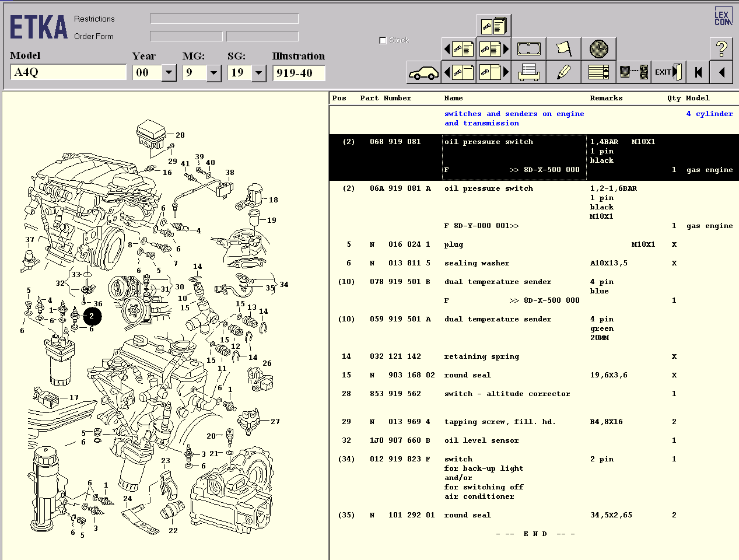Click the ETKA logo
Image resolution: width=739 pixels, height=560 pixels.
pyautogui.click(x=38, y=27)
